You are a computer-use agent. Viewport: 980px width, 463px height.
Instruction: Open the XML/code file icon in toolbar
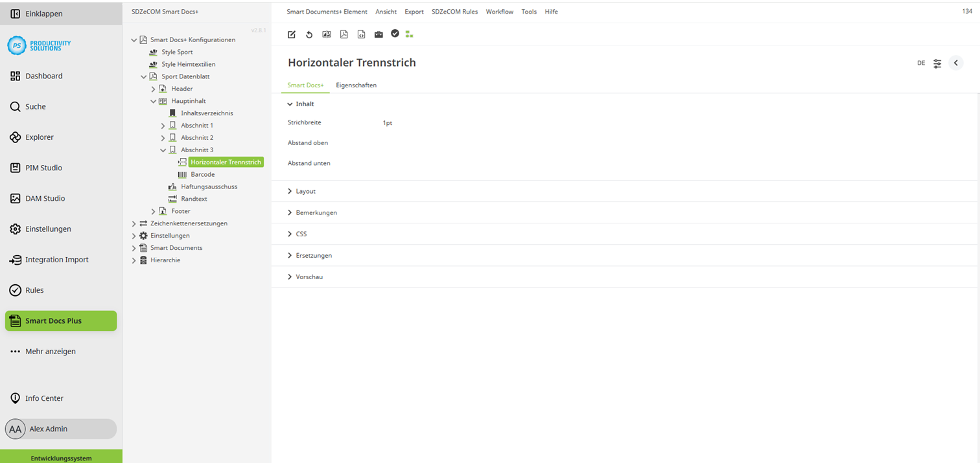click(361, 34)
